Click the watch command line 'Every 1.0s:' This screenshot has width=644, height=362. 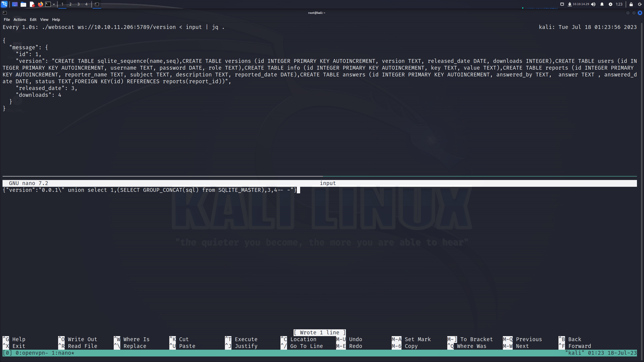(113, 27)
